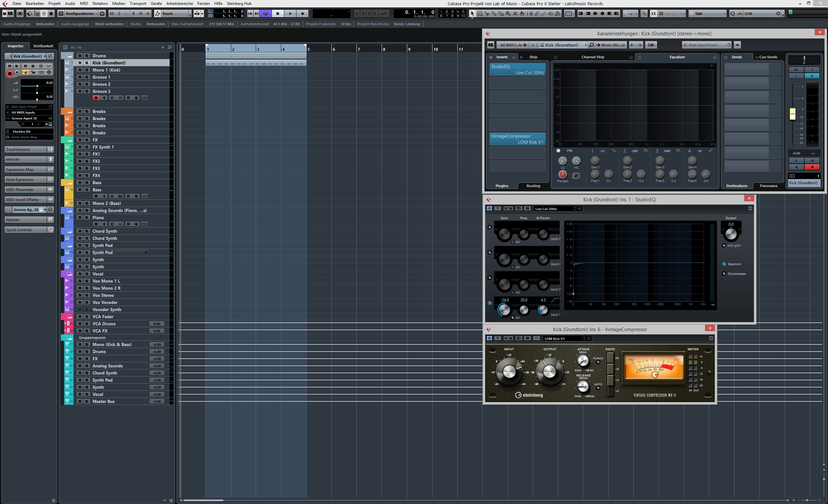Solo the Groove 1 track
This screenshot has width=828, height=504.
[x=87, y=77]
